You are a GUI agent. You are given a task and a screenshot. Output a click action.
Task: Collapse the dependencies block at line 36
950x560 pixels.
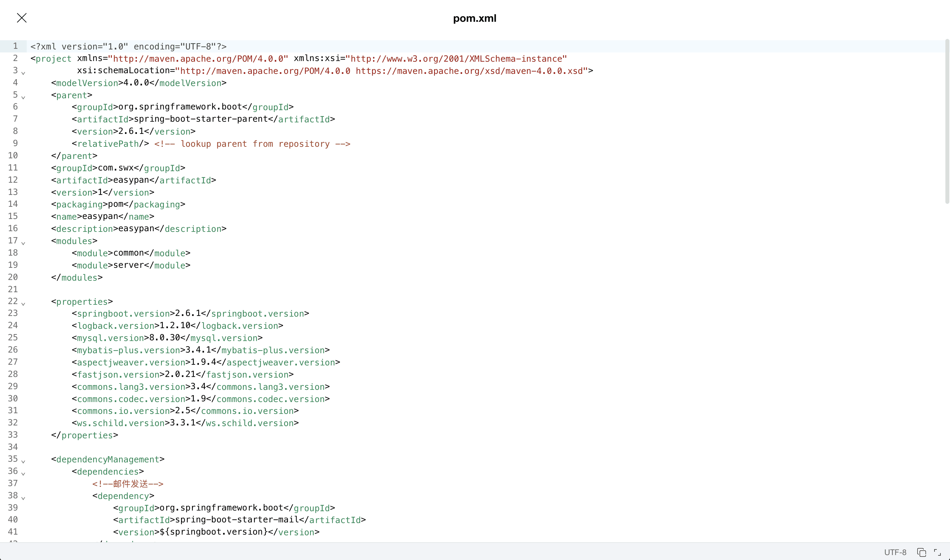tap(23, 474)
